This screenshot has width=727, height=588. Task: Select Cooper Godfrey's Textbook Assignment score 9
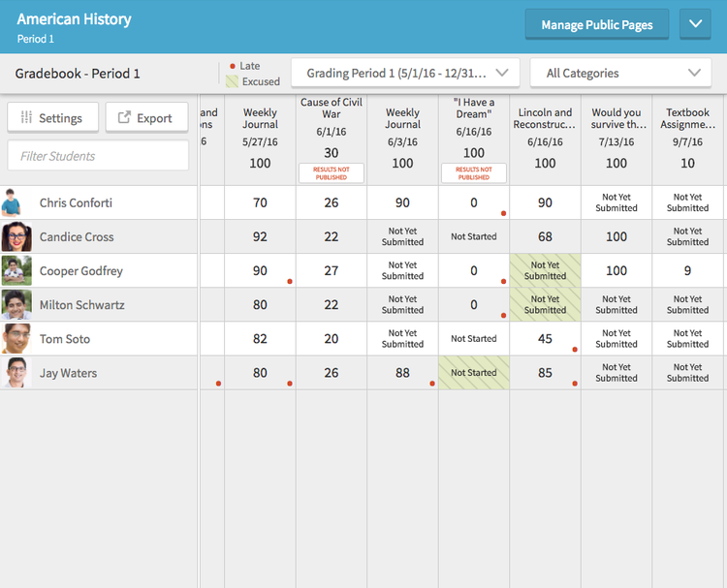(x=687, y=270)
